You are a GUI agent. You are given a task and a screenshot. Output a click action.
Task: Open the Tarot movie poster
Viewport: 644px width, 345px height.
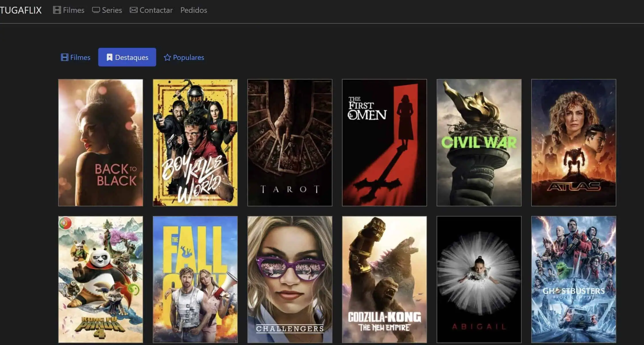click(x=290, y=143)
